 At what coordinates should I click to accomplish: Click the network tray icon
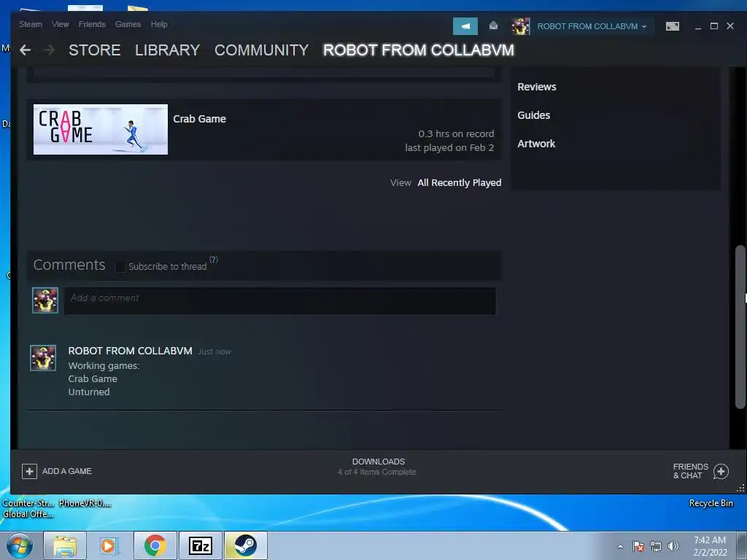click(656, 546)
